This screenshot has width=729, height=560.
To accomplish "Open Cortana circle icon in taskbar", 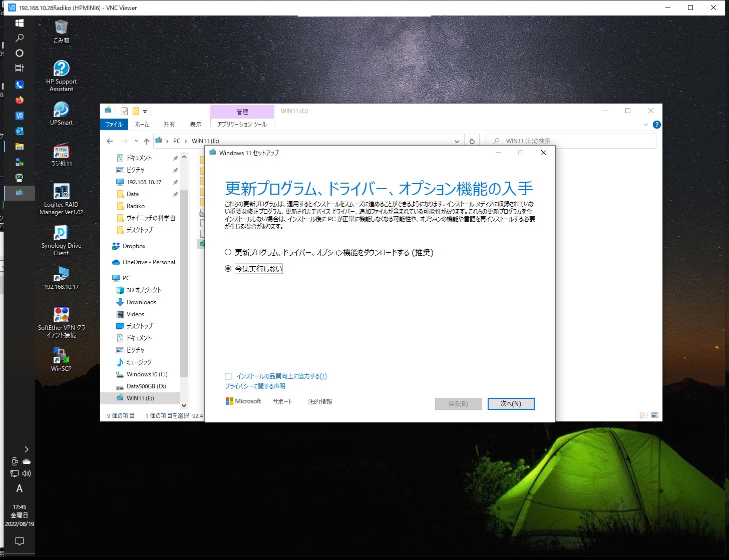I will tap(20, 53).
